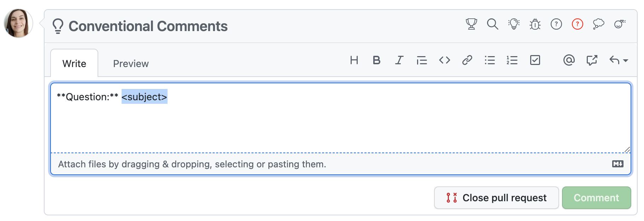Insert a code snippet
Image resolution: width=644 pixels, height=221 pixels.
point(445,60)
